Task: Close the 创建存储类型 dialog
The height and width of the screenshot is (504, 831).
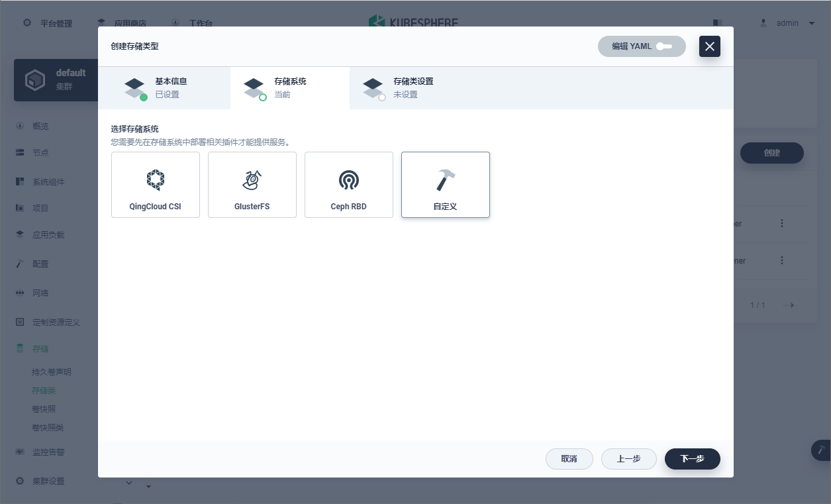Action: coord(710,46)
